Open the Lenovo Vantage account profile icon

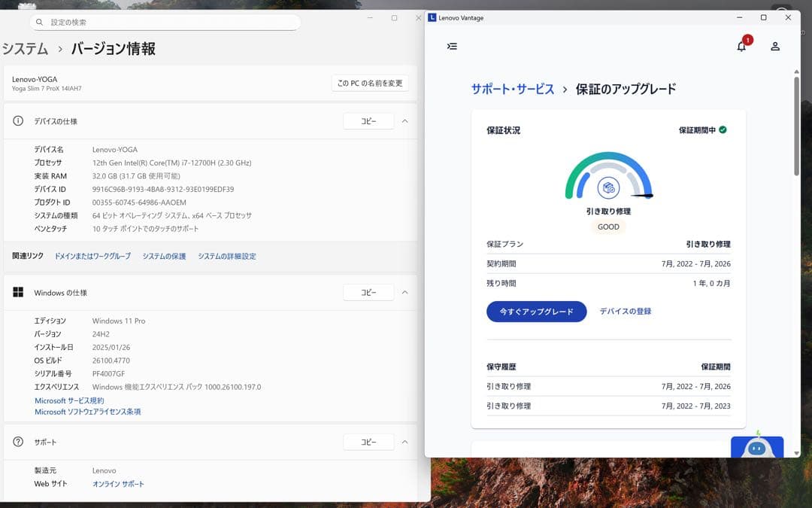tap(775, 47)
